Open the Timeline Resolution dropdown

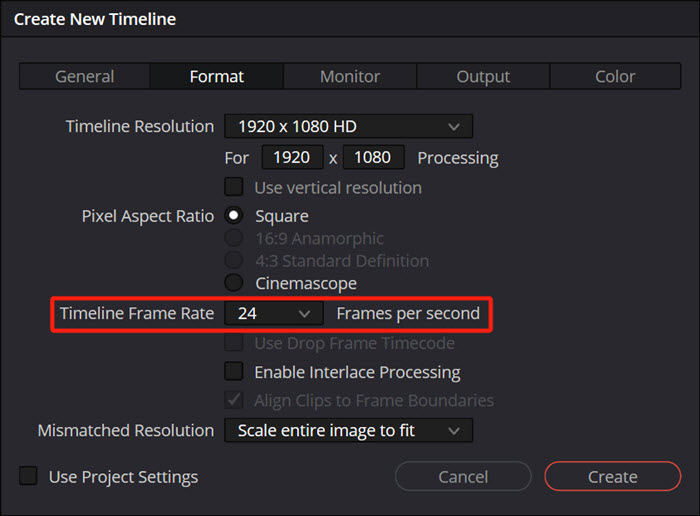tap(348, 126)
